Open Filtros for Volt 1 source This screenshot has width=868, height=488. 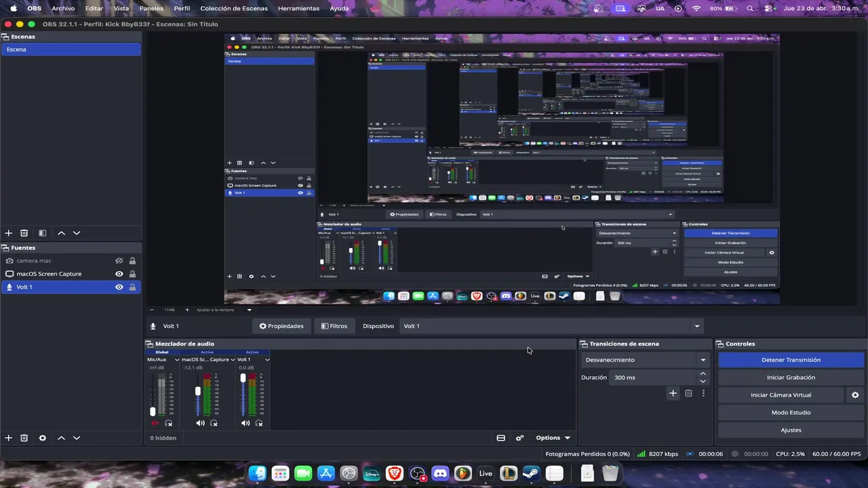tap(334, 326)
